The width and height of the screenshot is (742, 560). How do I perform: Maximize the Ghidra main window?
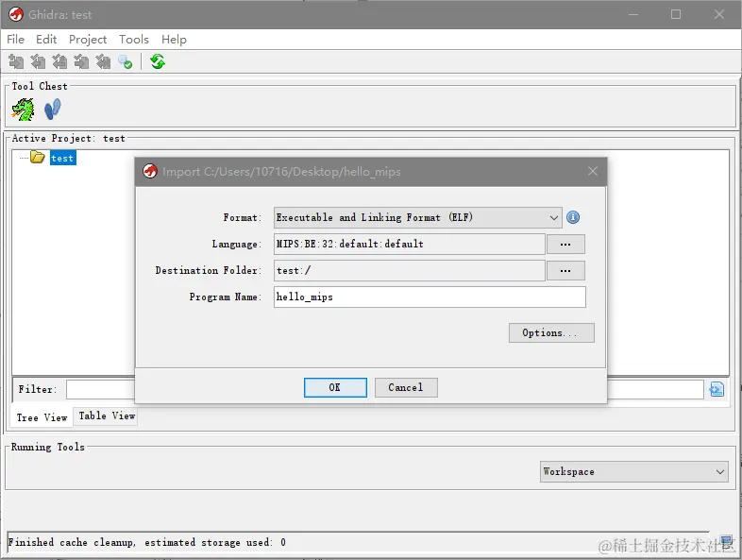coord(676,15)
